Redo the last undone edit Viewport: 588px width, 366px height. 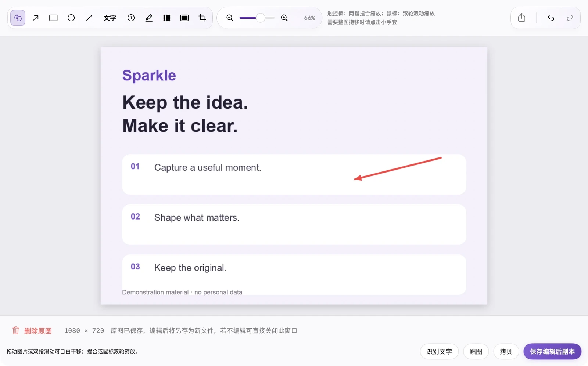570,18
